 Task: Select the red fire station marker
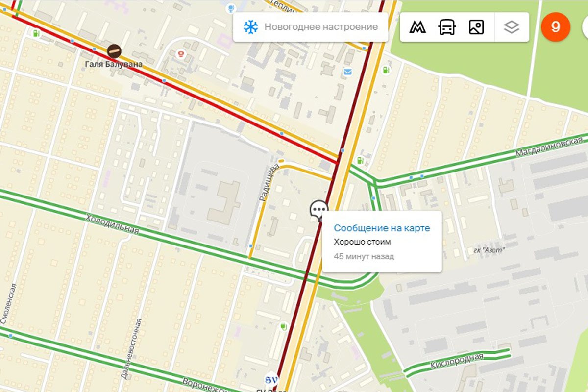[182, 53]
